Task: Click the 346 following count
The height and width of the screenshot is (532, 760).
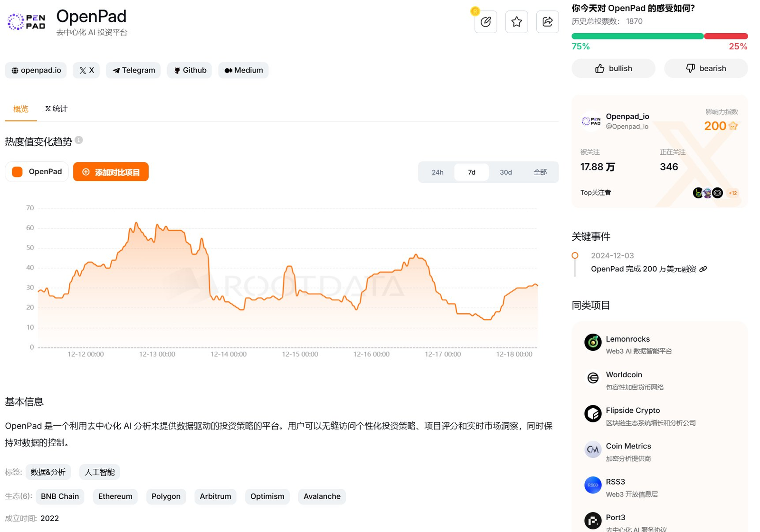Action: click(669, 167)
